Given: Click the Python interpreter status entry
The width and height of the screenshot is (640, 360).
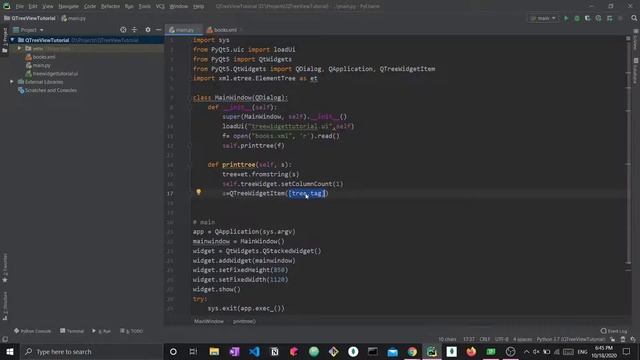Looking at the screenshot, I should (x=571, y=339).
